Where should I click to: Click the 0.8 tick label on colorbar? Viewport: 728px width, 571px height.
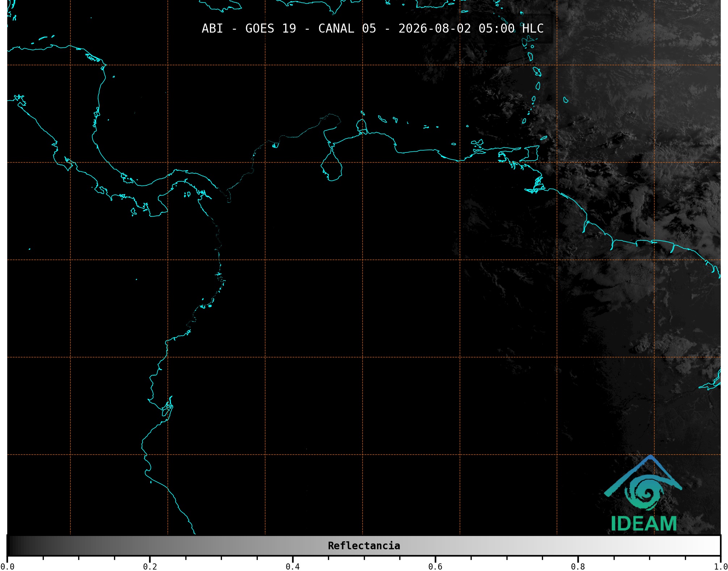[578, 567]
